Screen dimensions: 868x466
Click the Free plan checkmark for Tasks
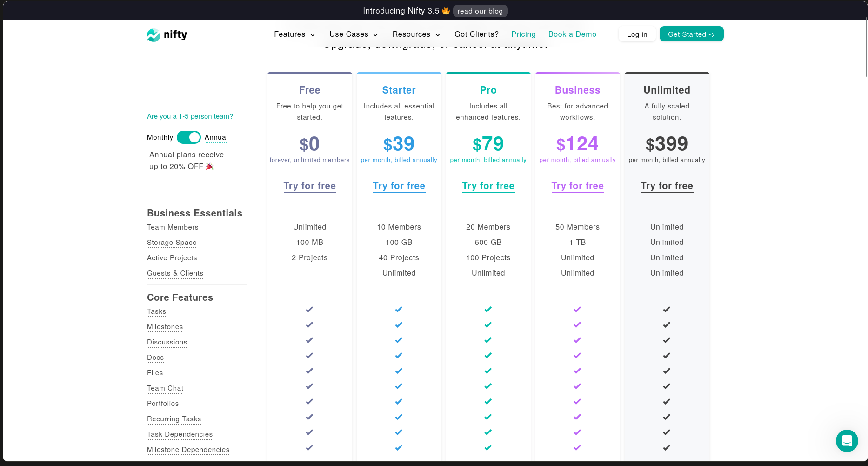[x=309, y=309]
